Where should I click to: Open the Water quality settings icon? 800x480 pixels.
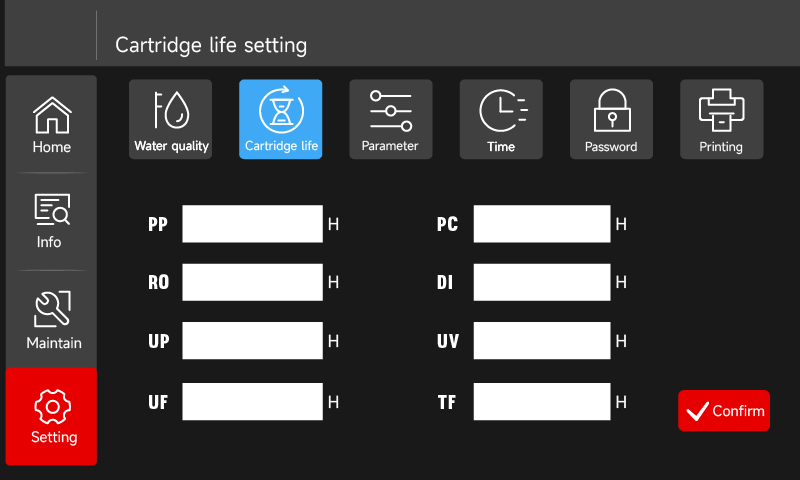[x=170, y=119]
